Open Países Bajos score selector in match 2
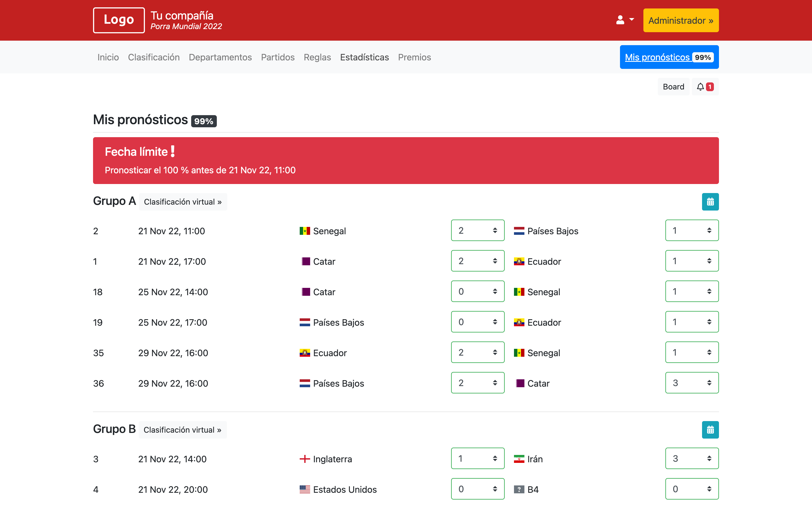This screenshot has width=812, height=508. point(692,231)
